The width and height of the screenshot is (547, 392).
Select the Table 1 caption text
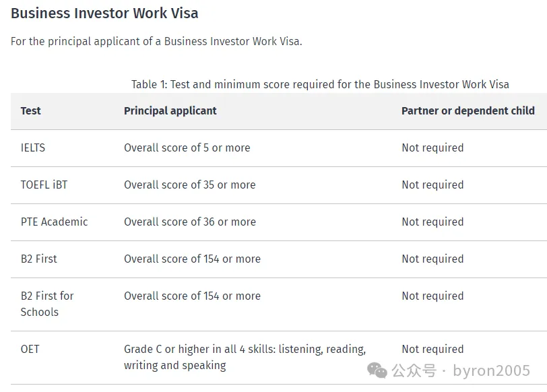[320, 84]
